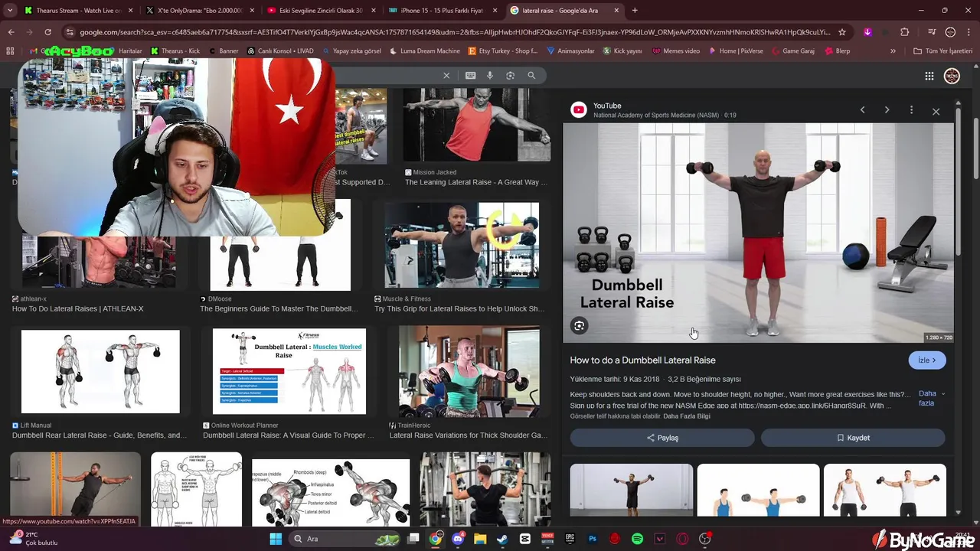Open the Game Garaj bookmark
Screen dimensions: 980x551
792,51
